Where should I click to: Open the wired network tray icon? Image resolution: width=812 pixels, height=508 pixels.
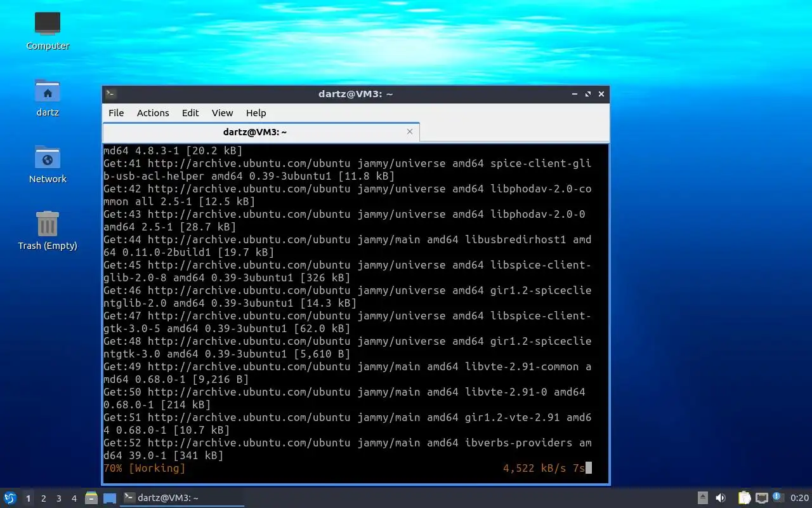(762, 498)
